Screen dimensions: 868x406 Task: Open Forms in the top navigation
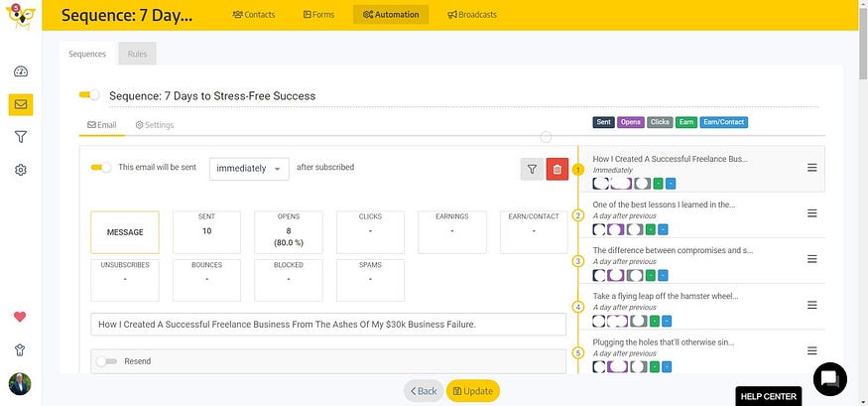[318, 15]
